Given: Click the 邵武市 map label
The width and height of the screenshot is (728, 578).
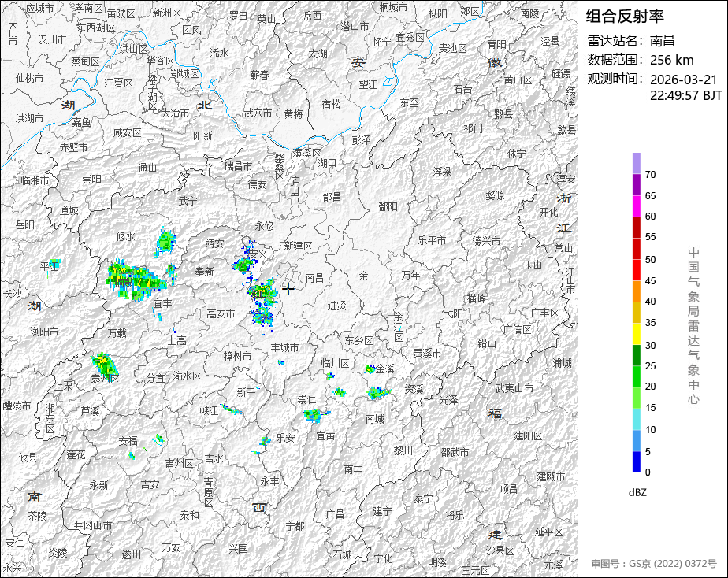Looking at the screenshot, I should 455,452.
